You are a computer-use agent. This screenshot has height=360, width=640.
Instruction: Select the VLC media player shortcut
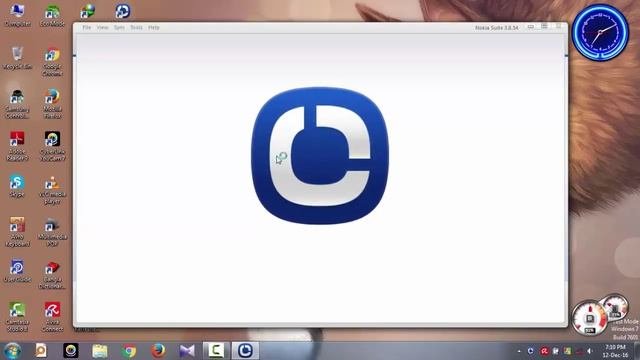click(x=52, y=189)
